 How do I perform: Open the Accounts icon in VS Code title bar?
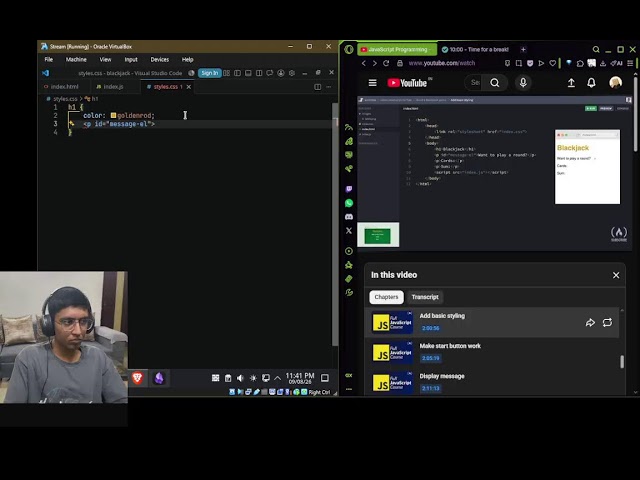pos(281,73)
